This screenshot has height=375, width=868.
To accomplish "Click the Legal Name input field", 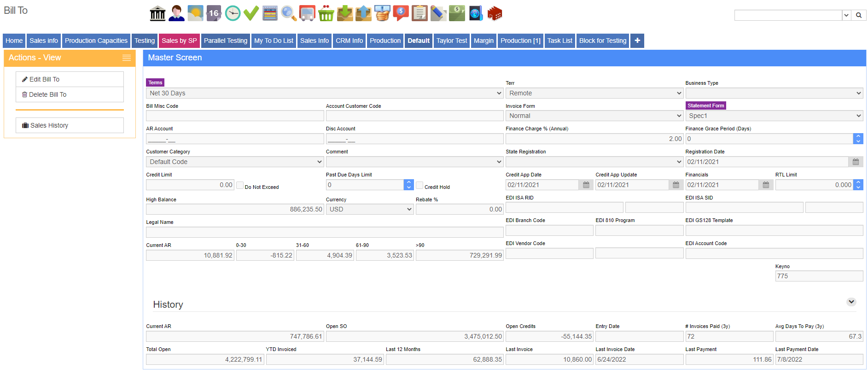I will click(325, 232).
